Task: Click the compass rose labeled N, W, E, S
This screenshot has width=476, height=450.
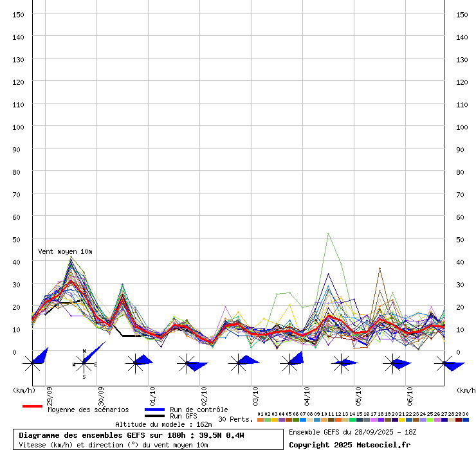Action: click(x=84, y=363)
